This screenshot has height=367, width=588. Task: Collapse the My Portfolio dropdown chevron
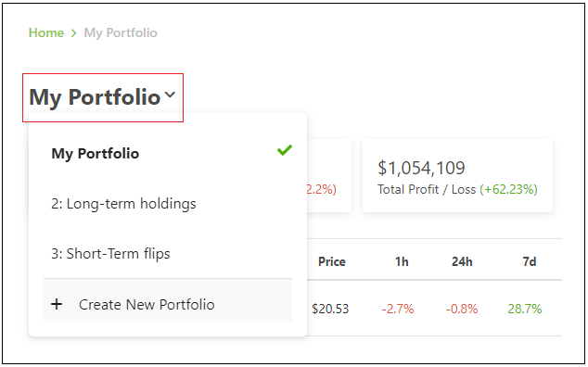pyautogui.click(x=170, y=95)
